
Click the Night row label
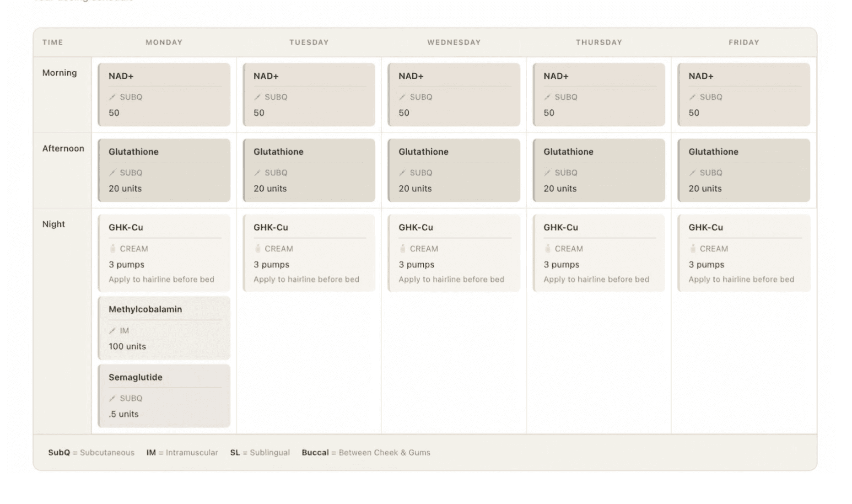(54, 224)
